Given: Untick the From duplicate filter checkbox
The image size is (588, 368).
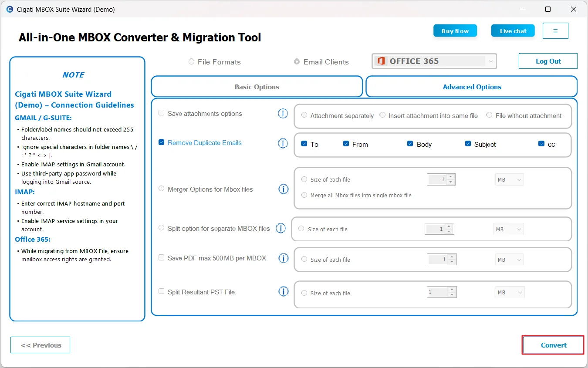Looking at the screenshot, I should tap(346, 144).
